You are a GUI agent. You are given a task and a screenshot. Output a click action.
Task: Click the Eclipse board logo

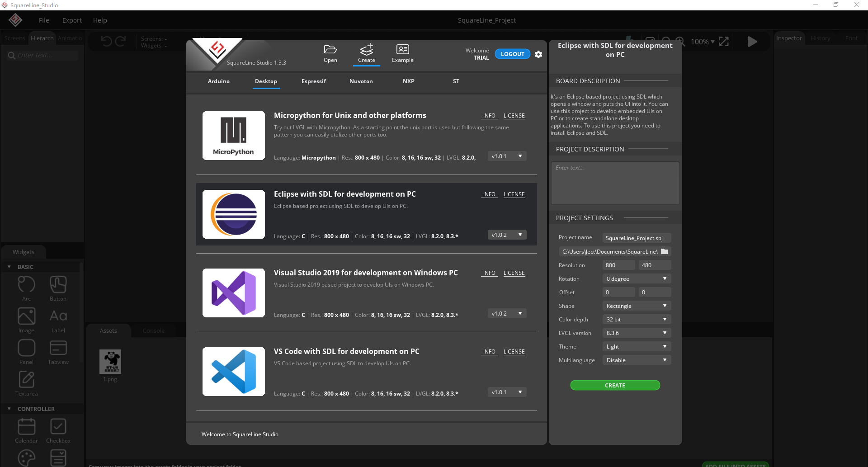point(234,214)
